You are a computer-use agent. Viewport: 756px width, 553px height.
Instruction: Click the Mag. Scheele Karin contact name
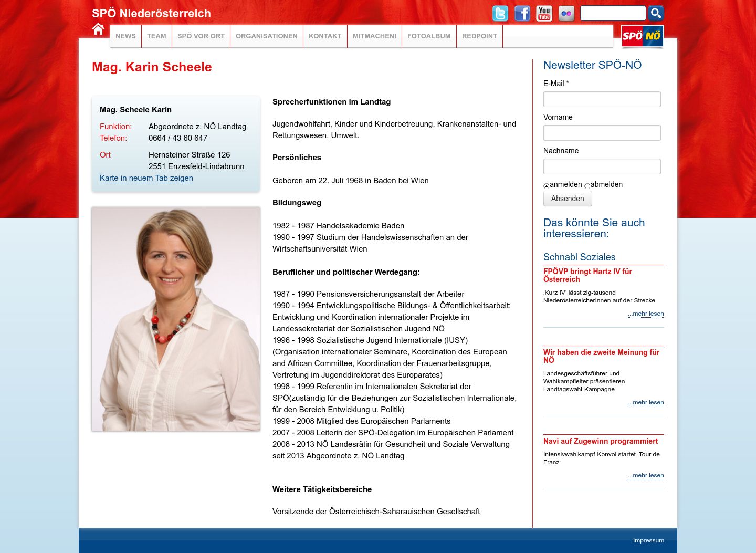(x=135, y=110)
